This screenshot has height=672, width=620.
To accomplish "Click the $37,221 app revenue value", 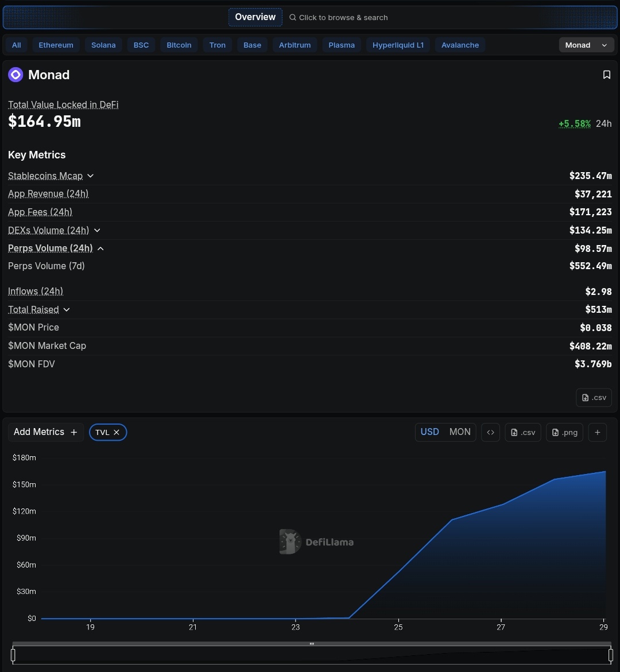I will [593, 194].
